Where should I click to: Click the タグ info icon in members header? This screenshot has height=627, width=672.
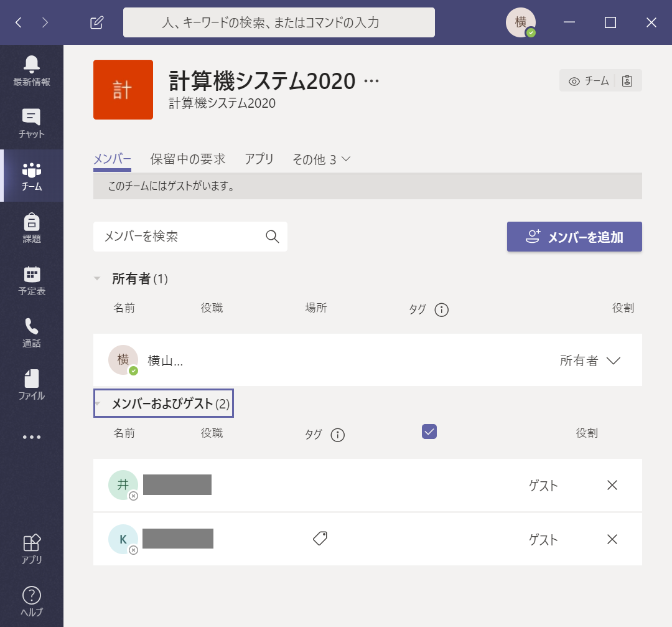point(338,435)
